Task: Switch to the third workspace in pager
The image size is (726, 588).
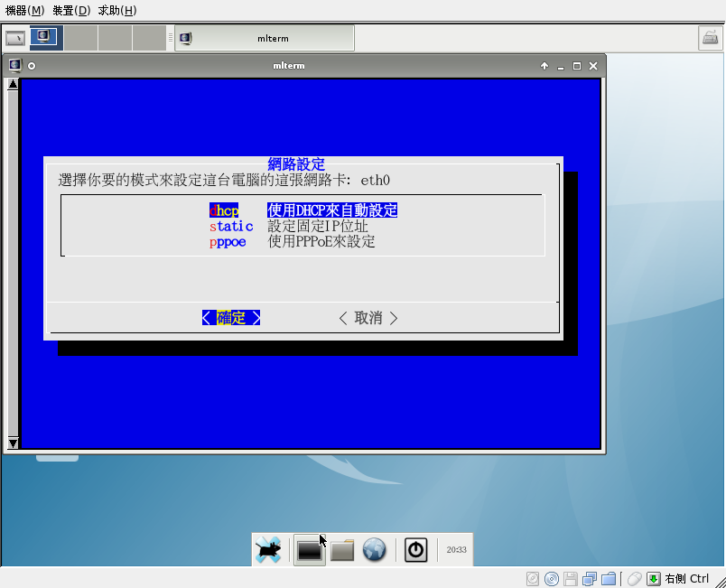Action: (x=115, y=38)
